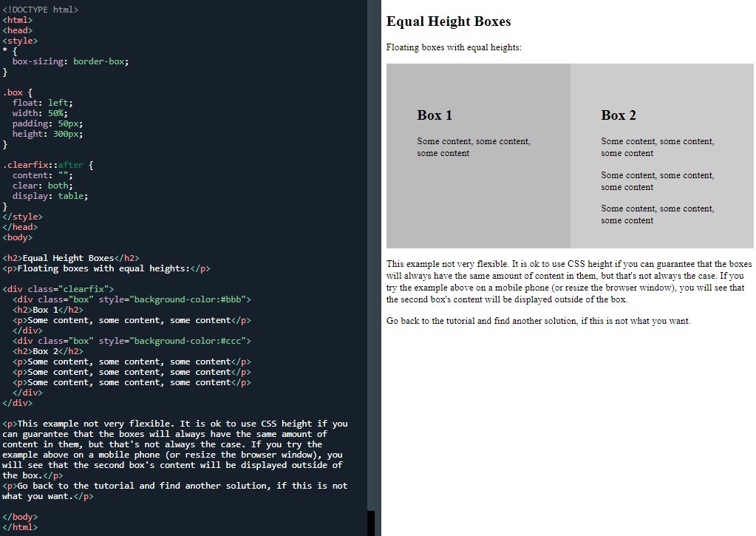Click the paragraph text inside Box 1 preview
756x536 pixels.
[473, 147]
